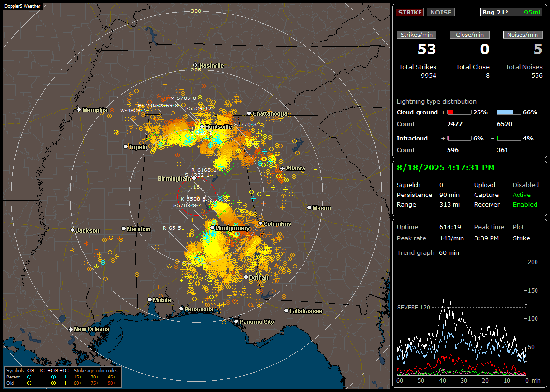550x392 pixels.
Task: Select the Noises/min label box
Action: coord(522,35)
